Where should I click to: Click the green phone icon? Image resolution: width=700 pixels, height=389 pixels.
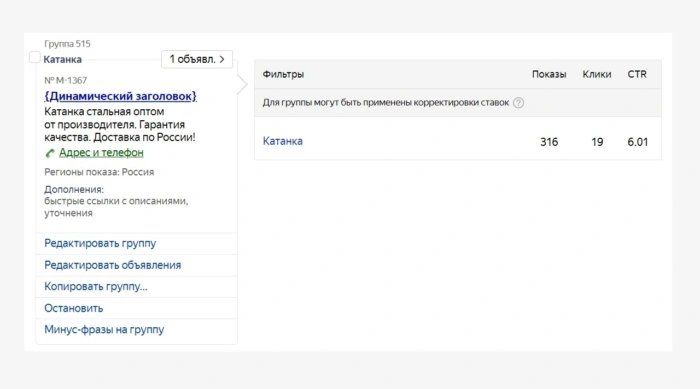(50, 153)
